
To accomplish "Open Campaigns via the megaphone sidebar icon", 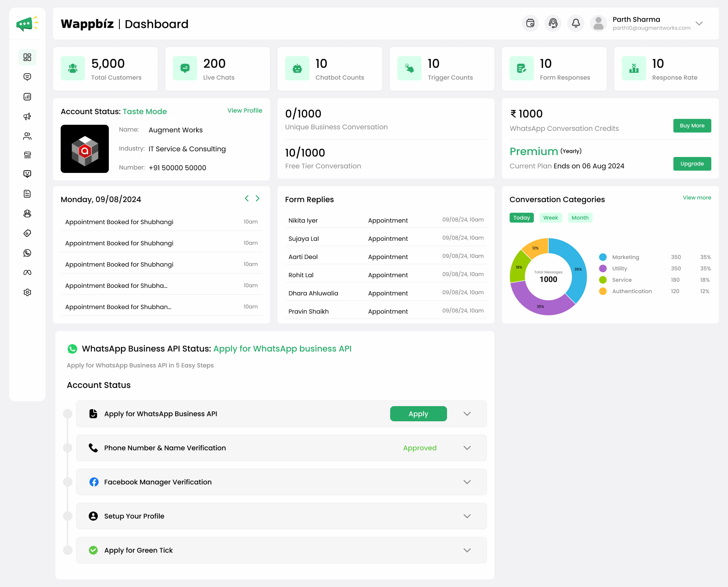I will [27, 116].
